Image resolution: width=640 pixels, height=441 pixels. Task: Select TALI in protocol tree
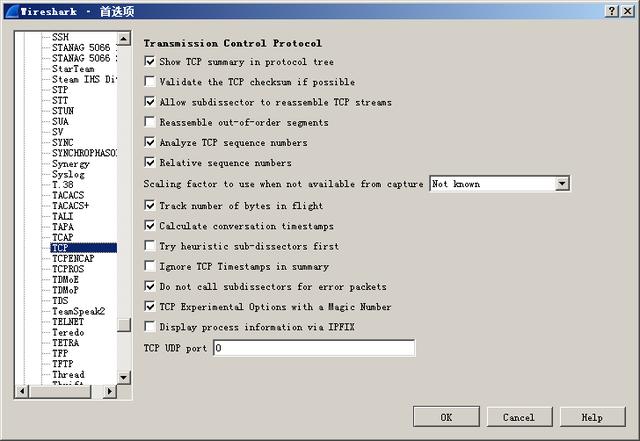[x=62, y=216]
